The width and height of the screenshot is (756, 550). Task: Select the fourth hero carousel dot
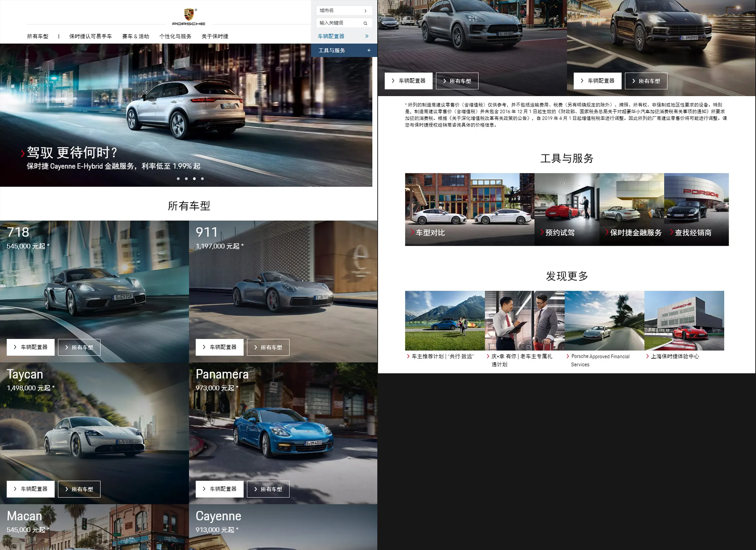point(202,179)
